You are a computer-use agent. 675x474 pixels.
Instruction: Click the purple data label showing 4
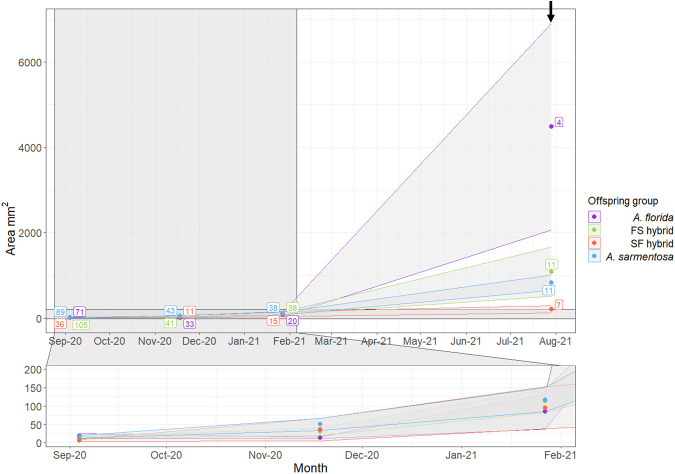pos(559,122)
